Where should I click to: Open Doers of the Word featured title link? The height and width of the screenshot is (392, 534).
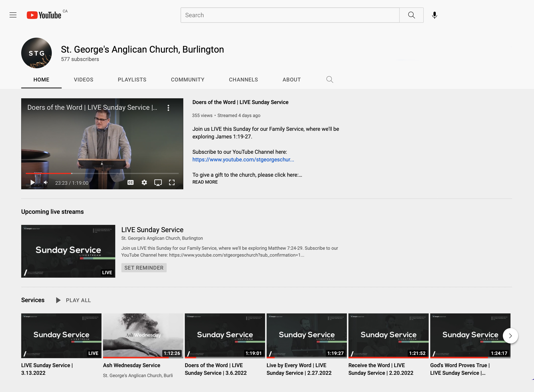pyautogui.click(x=240, y=102)
